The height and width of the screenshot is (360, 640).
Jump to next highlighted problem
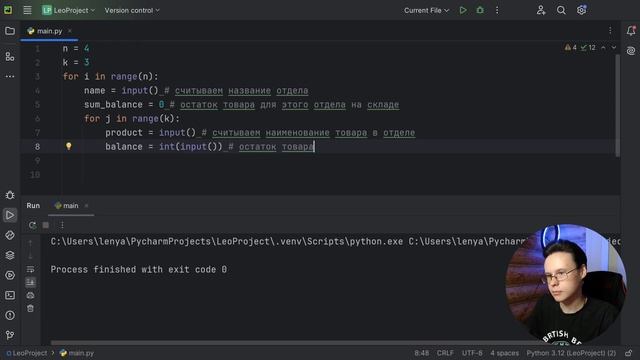(613, 48)
